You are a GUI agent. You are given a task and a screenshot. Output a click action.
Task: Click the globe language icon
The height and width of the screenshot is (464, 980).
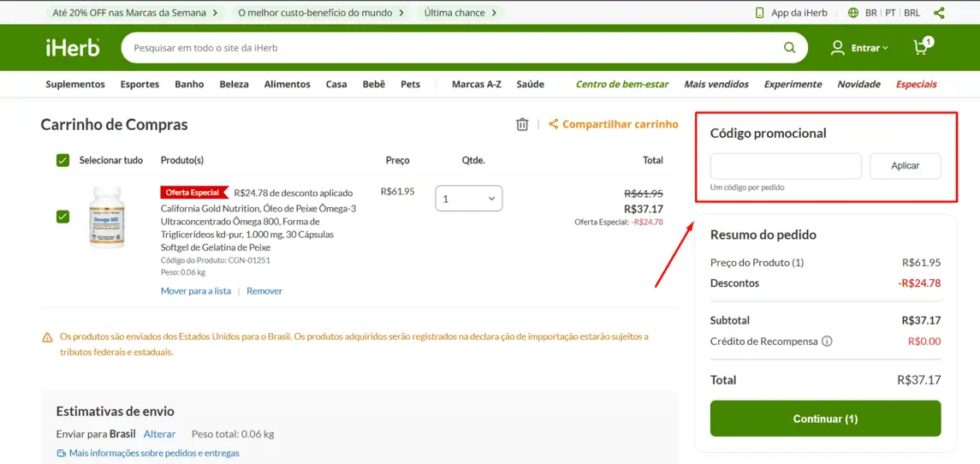853,13
